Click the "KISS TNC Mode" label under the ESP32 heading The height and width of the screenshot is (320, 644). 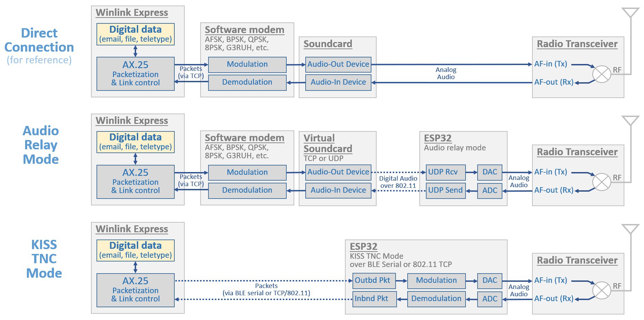377,256
